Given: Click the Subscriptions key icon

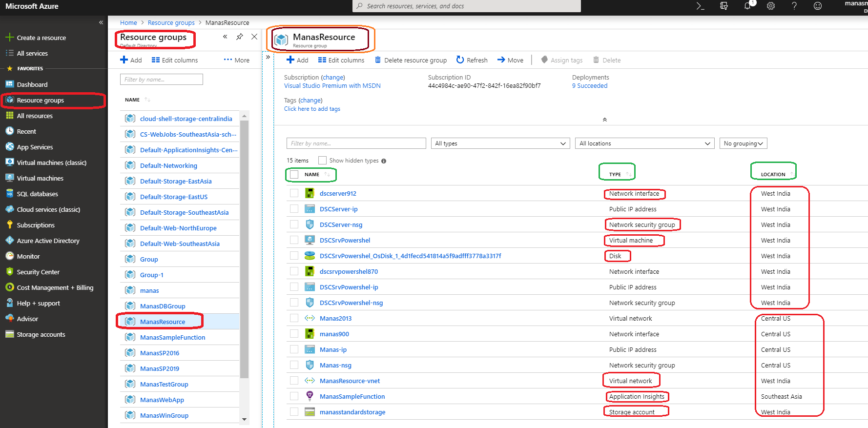Looking at the screenshot, I should [x=9, y=224].
